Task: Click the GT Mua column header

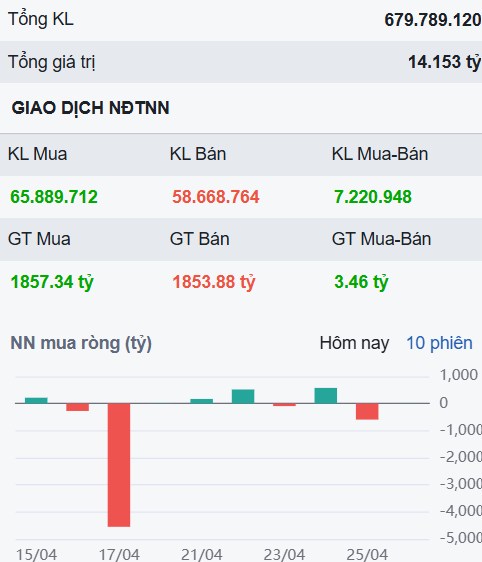Action: pyautogui.click(x=39, y=239)
